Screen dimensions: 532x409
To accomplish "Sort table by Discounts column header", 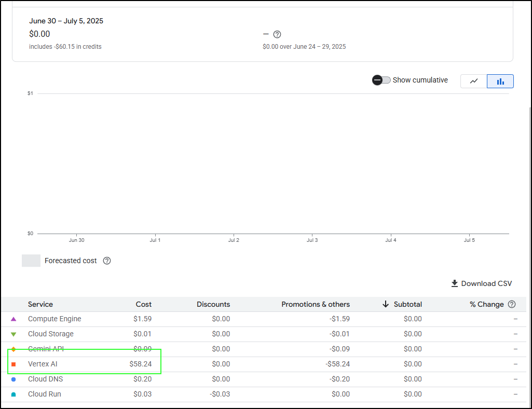I will (213, 304).
